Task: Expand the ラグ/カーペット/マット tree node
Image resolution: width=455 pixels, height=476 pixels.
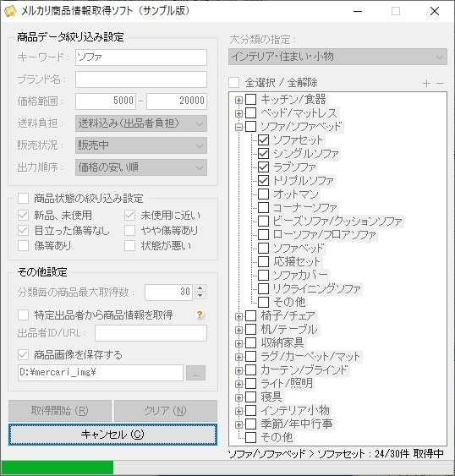Action: [238, 357]
